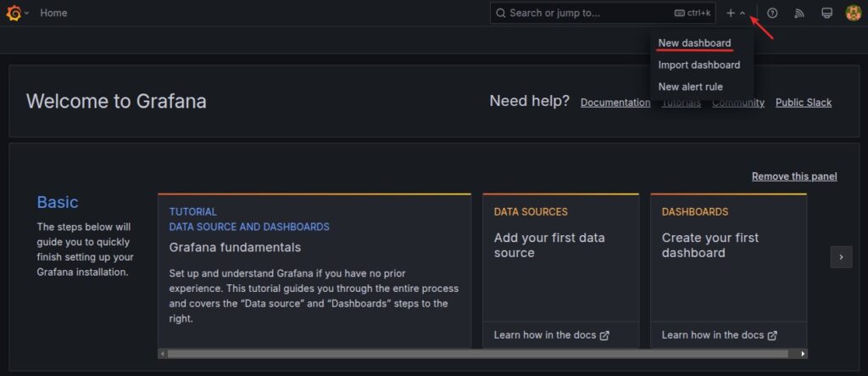Click Remove this panel link
This screenshot has height=376, width=868.
point(793,177)
